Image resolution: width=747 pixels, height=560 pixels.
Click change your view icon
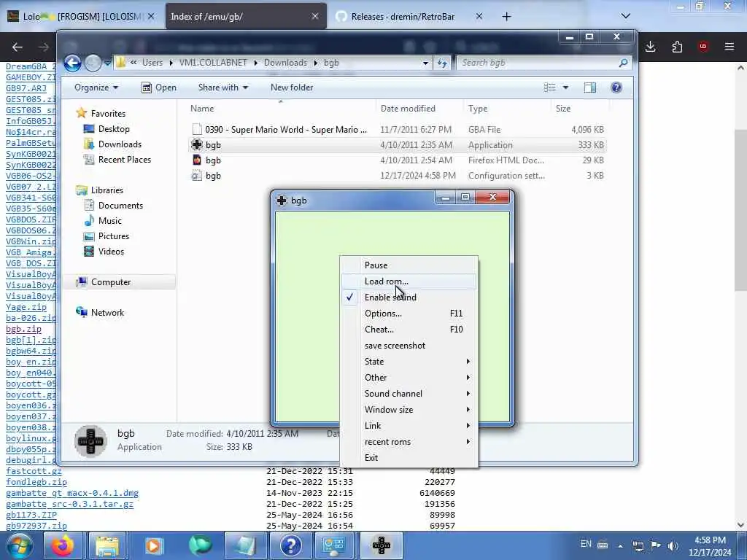550,87
